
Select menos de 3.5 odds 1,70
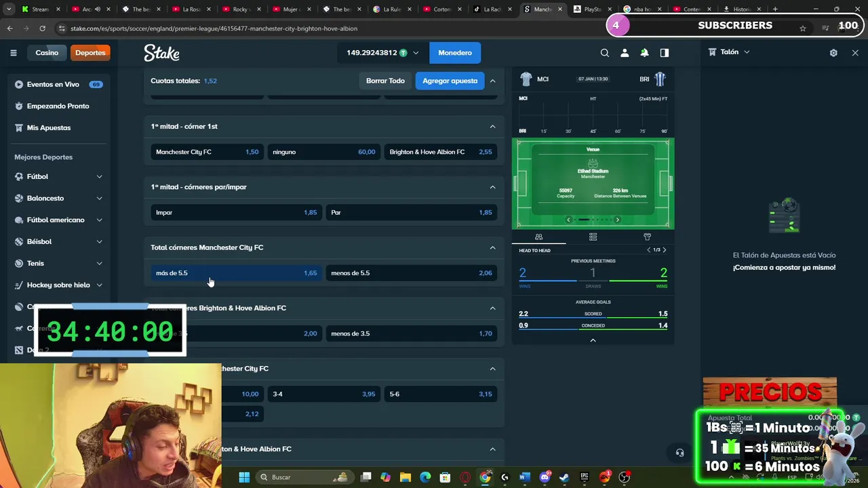pyautogui.click(x=412, y=333)
